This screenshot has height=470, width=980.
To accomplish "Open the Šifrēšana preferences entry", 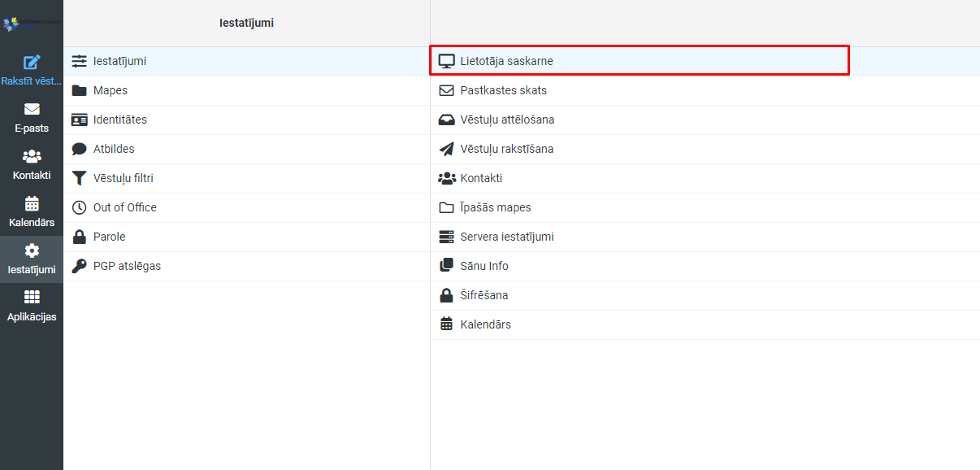I will tap(483, 295).
